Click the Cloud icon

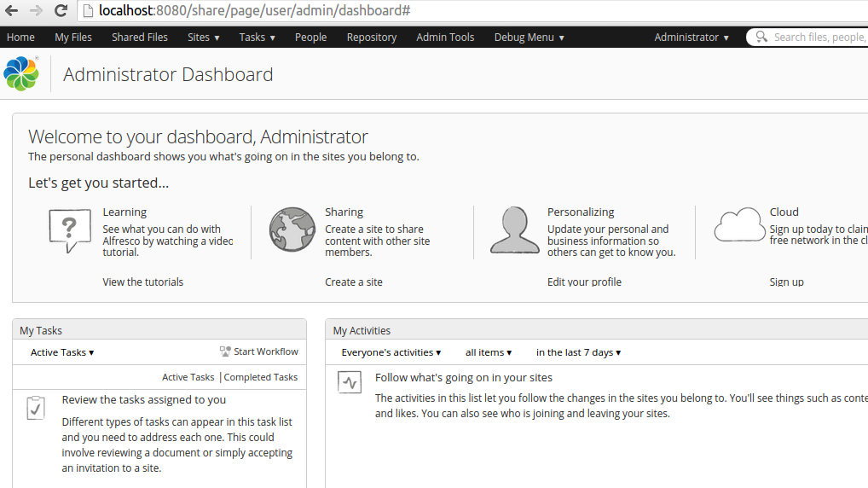(739, 225)
